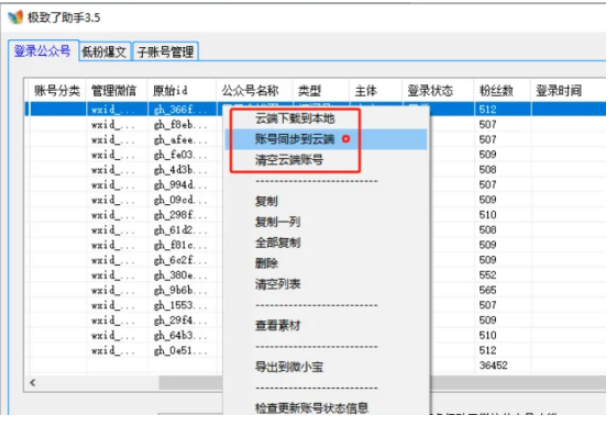This screenshot has width=613, height=422.
Task: Sort by the 粉丝数 column header
Action: pyautogui.click(x=494, y=90)
